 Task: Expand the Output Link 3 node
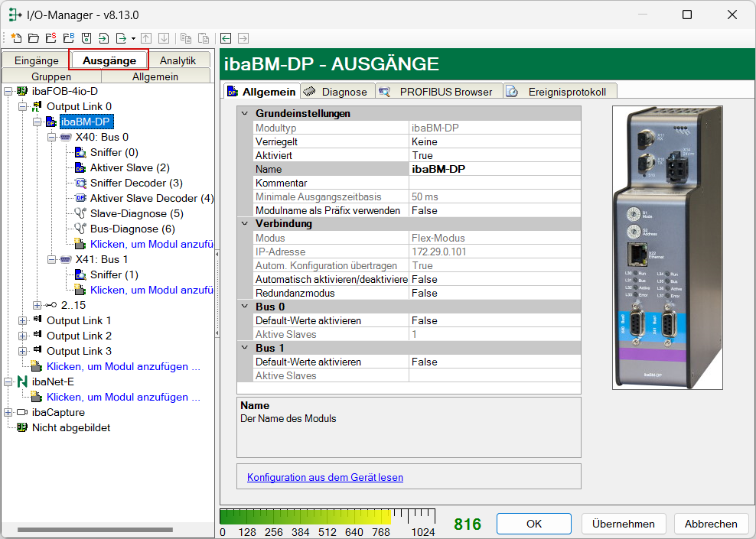23,351
